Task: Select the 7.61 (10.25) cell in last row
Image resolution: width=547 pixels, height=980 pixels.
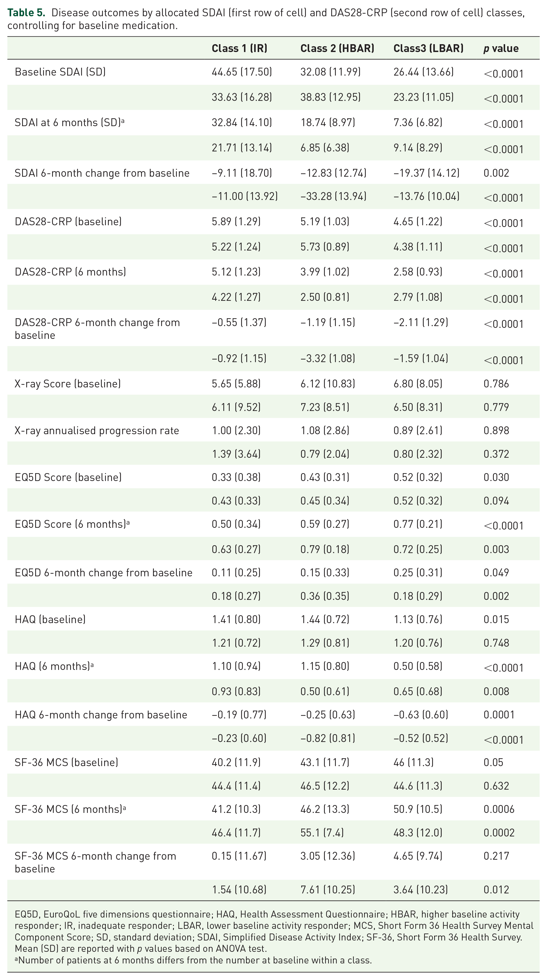Action: click(328, 889)
